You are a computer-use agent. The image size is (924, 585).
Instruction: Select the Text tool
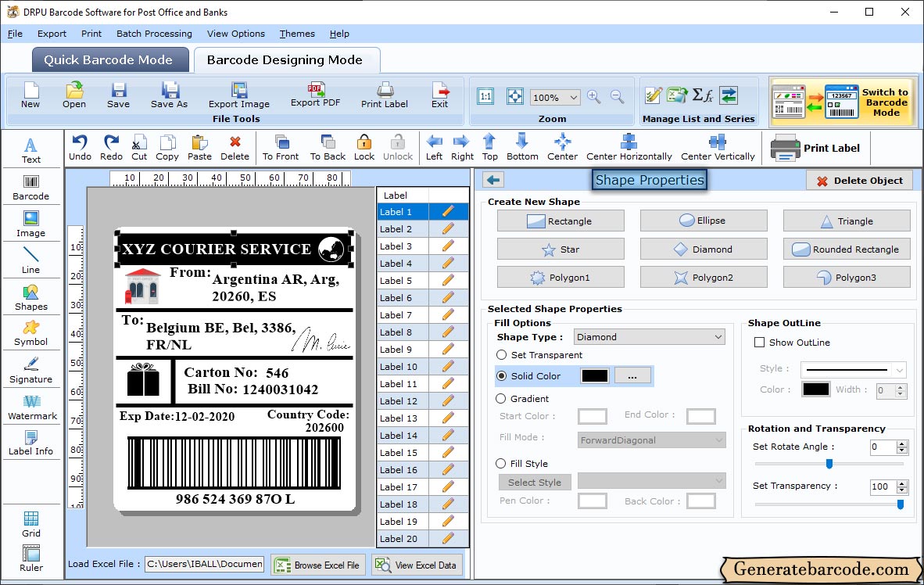pos(30,151)
